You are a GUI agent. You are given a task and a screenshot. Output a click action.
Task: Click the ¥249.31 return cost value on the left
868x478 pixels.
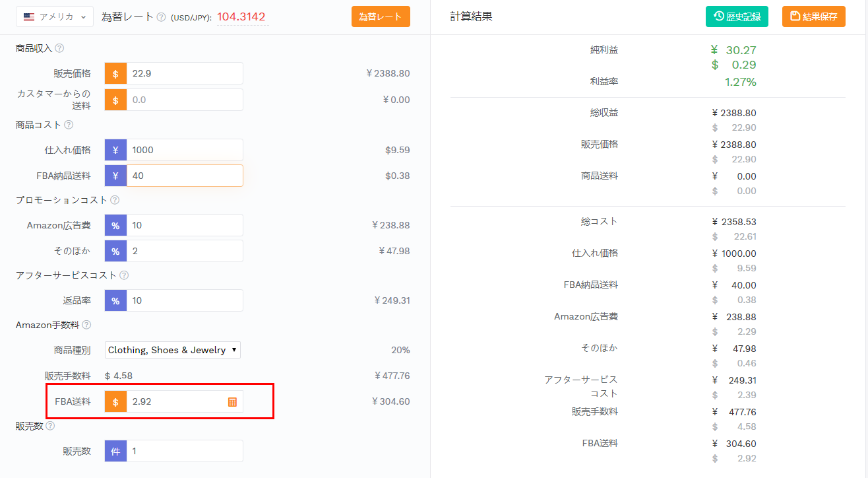pos(392,300)
